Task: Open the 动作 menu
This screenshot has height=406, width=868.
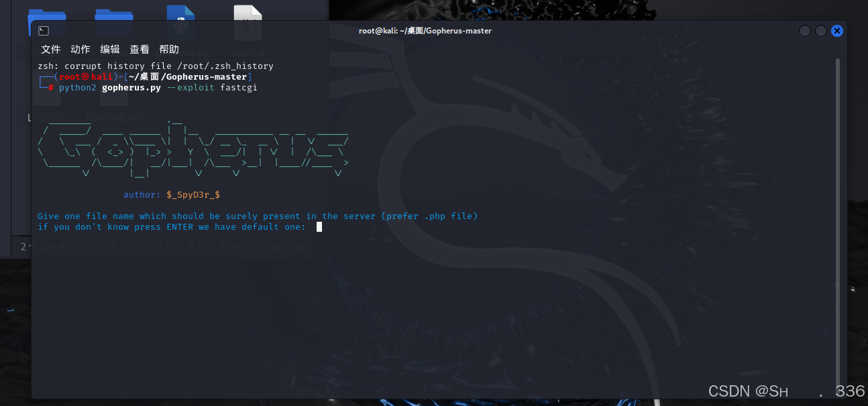Action: tap(80, 49)
